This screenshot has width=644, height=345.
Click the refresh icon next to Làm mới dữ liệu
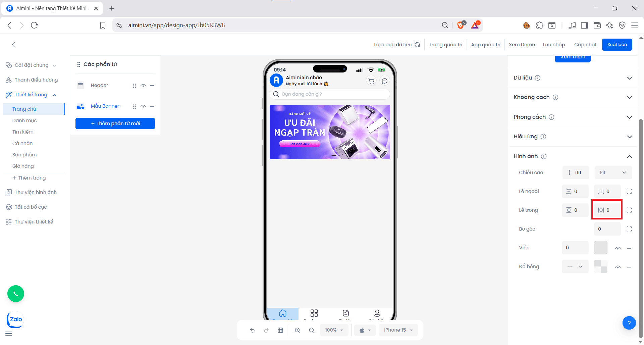tap(418, 44)
